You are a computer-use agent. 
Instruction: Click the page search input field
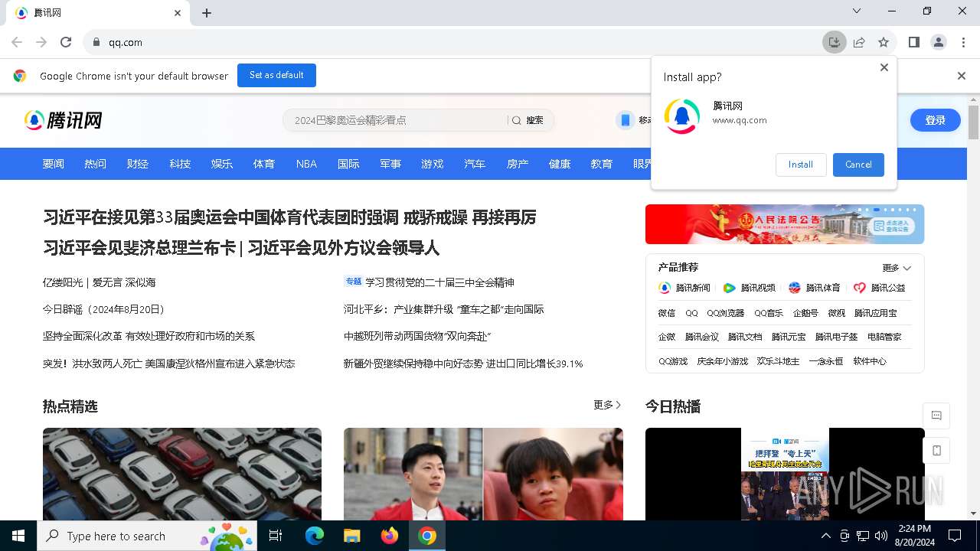click(x=396, y=120)
